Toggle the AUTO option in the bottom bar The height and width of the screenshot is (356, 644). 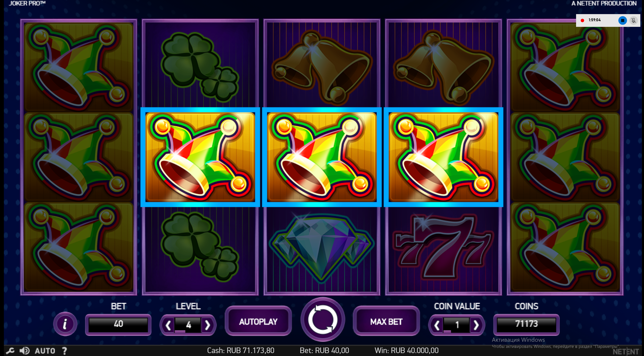click(45, 351)
